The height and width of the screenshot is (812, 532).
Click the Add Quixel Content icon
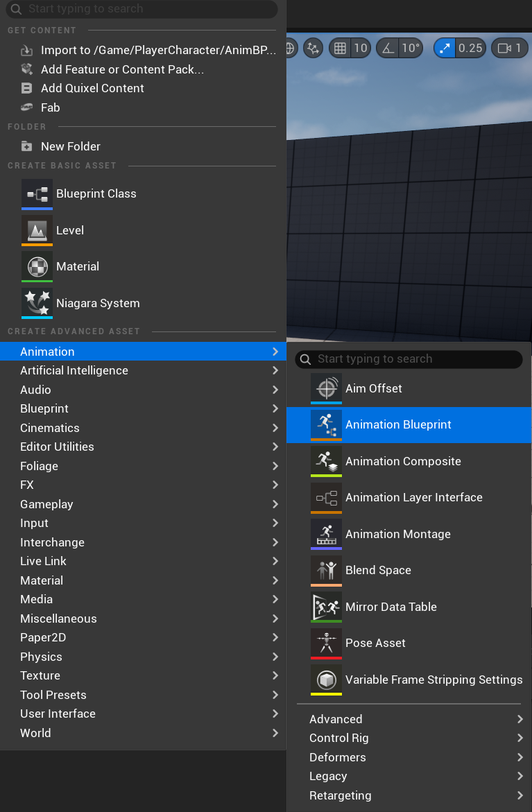tap(26, 88)
